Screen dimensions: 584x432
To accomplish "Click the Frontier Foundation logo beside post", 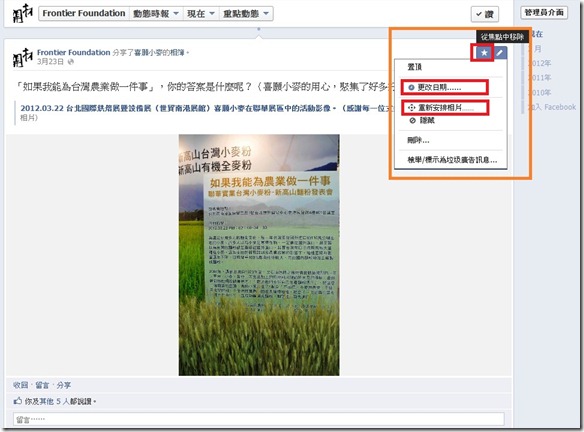I will 23,57.
